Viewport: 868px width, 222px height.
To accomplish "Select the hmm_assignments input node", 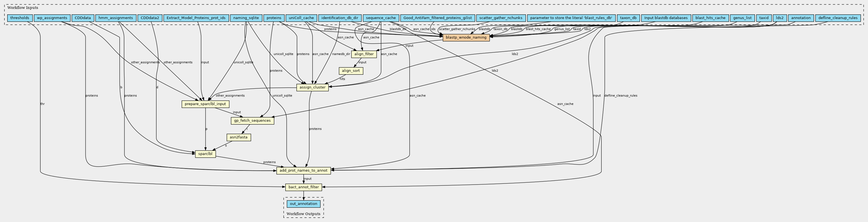I will click(116, 18).
